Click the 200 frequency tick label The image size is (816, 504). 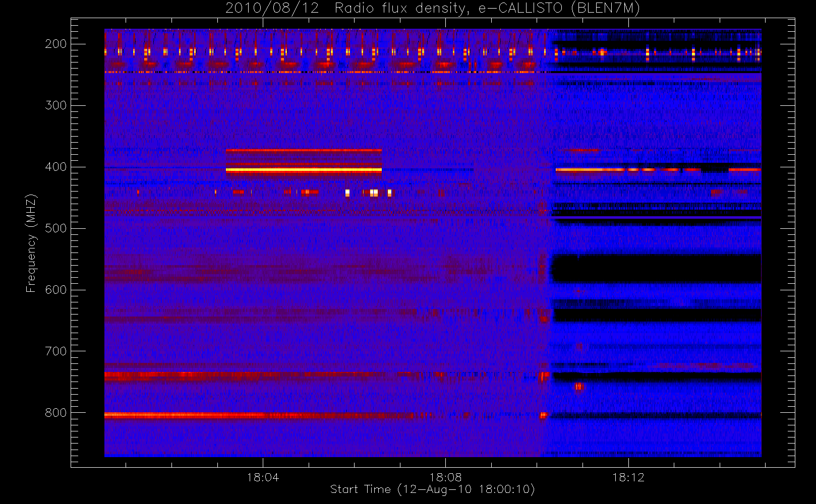tap(56, 44)
